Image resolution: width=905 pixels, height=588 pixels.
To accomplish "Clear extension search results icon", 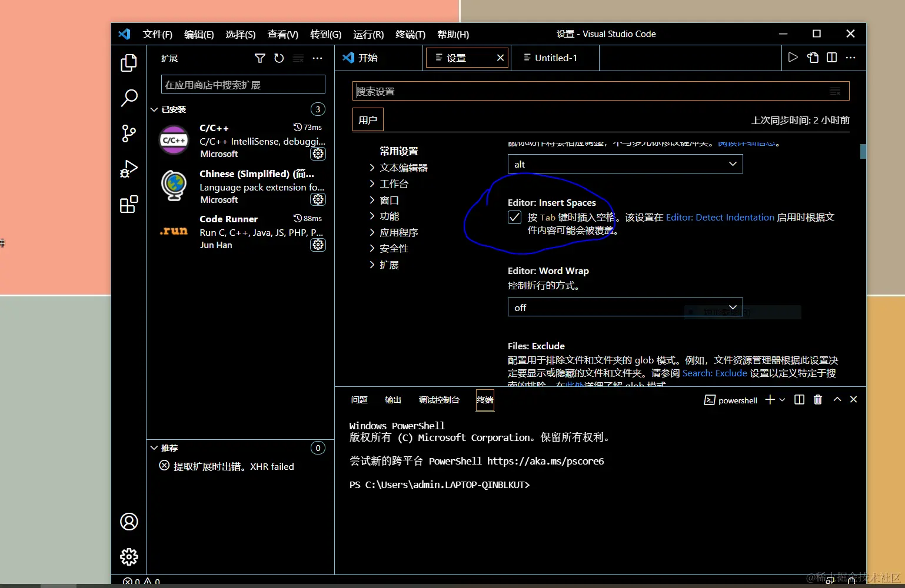I will pos(298,58).
